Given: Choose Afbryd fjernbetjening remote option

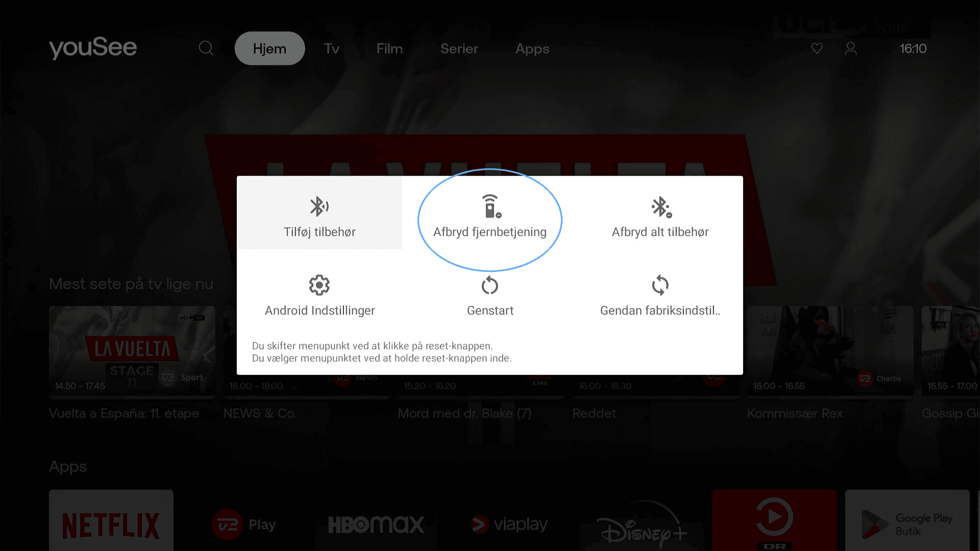Looking at the screenshot, I should (489, 217).
